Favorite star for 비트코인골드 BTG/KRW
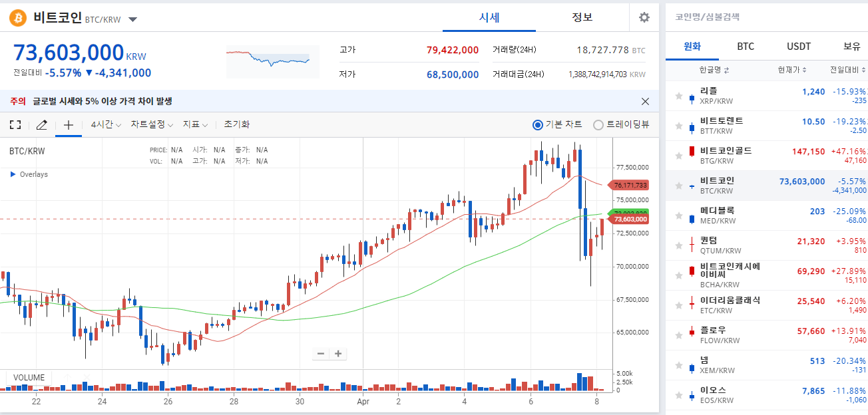This screenshot has width=868, height=415. pos(679,156)
